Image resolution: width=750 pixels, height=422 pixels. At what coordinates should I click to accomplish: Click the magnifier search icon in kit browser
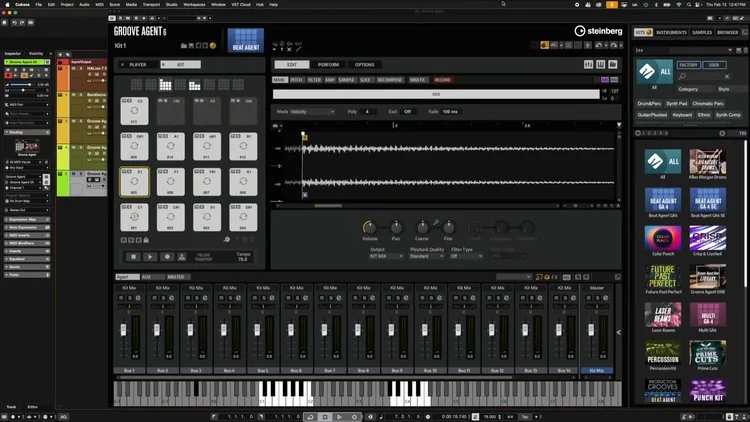click(682, 77)
